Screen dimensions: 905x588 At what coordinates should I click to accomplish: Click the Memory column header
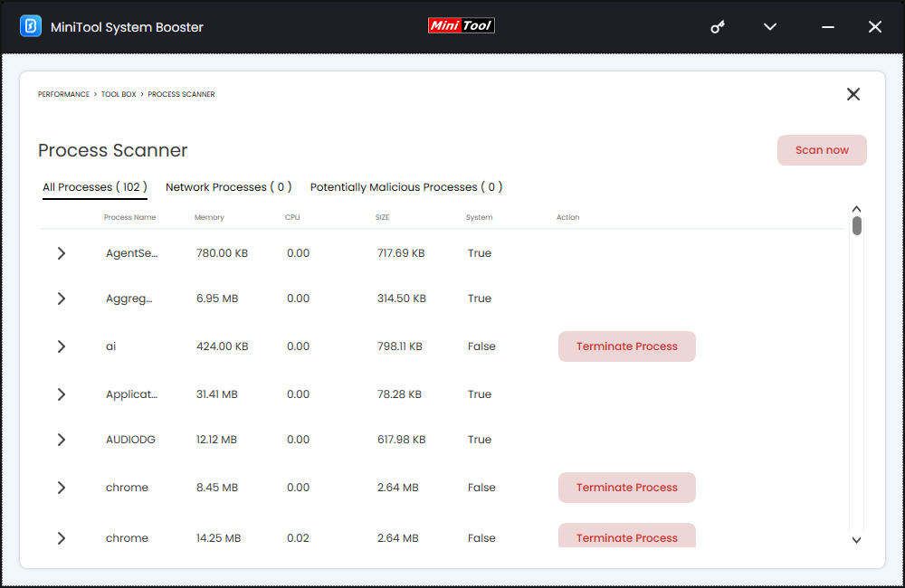(x=209, y=217)
